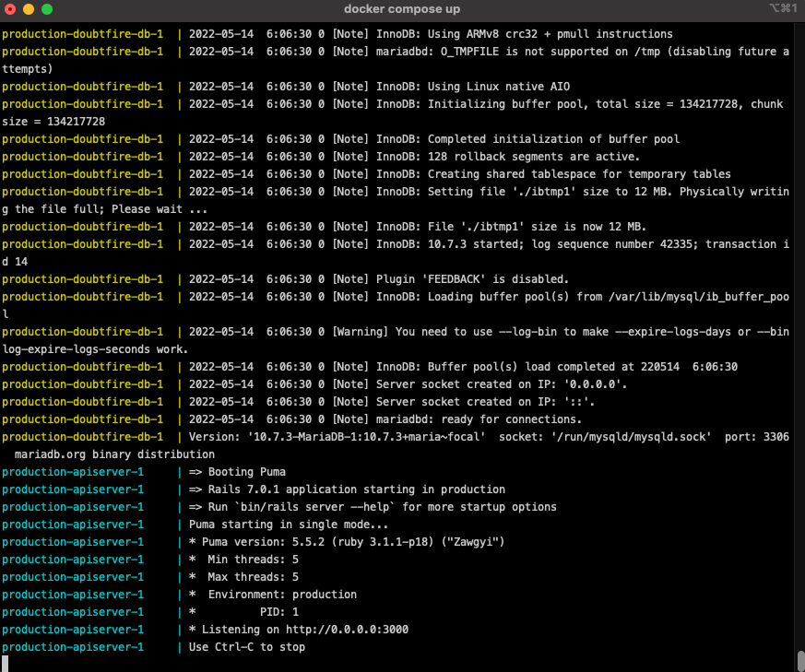Click the production-apiserver-1 container label

click(x=72, y=471)
